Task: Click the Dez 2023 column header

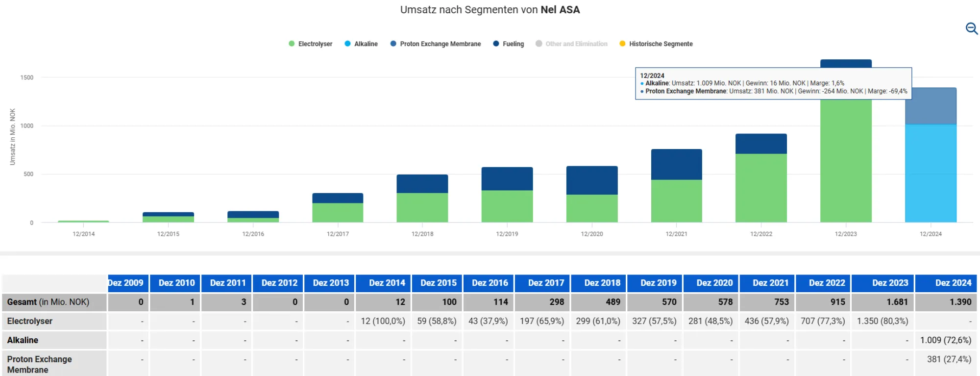Action: 883,283
